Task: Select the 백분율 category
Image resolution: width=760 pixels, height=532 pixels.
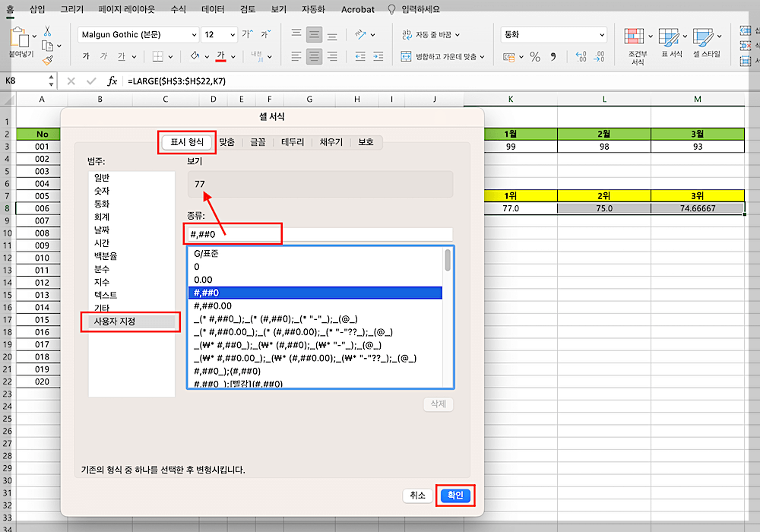Action: point(131,256)
